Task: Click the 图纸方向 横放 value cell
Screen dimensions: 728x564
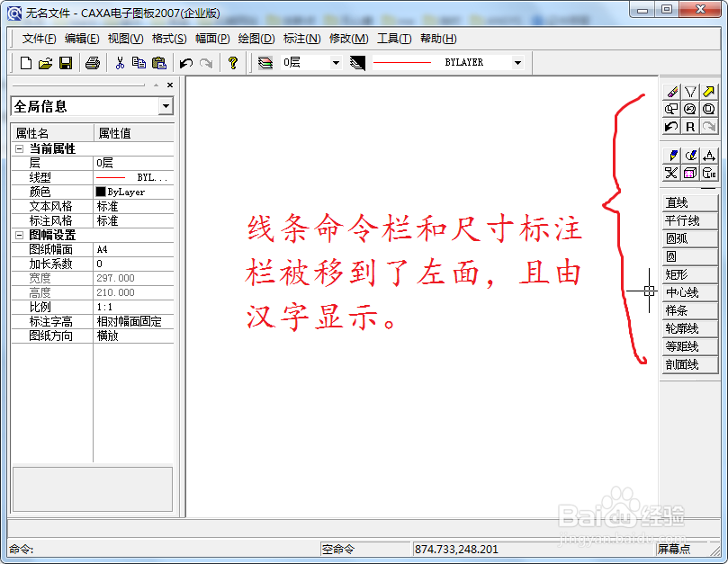Action: 134,336
